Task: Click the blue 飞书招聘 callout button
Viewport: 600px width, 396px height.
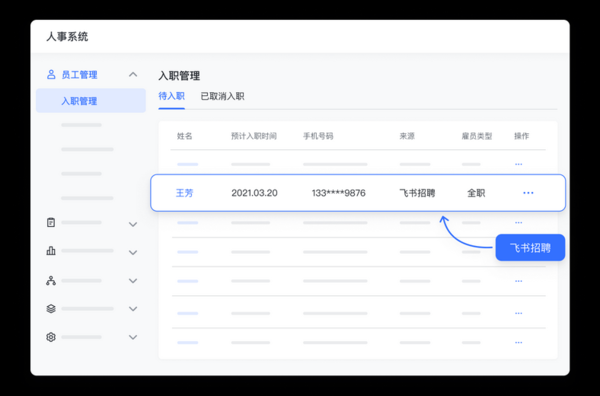Action: [530, 248]
